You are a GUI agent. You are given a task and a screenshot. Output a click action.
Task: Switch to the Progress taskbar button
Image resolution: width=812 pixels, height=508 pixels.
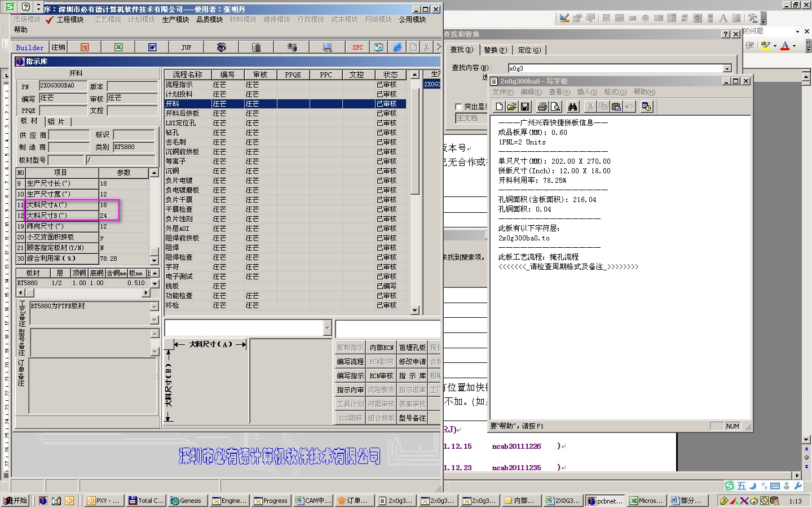pos(271,501)
